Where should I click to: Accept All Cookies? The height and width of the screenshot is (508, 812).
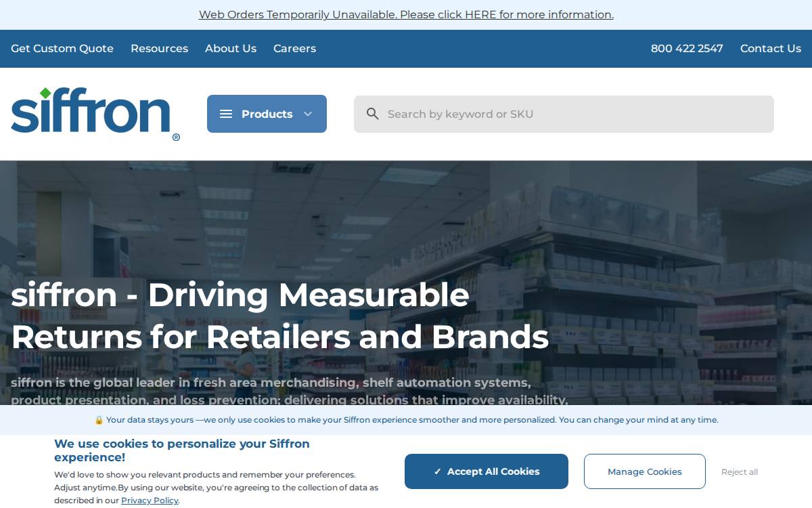pyautogui.click(x=487, y=471)
